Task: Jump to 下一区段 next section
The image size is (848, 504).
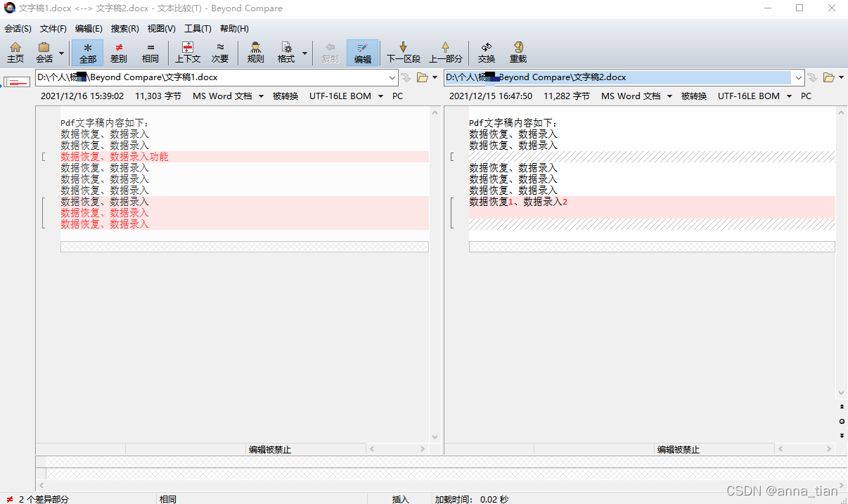Action: point(404,53)
